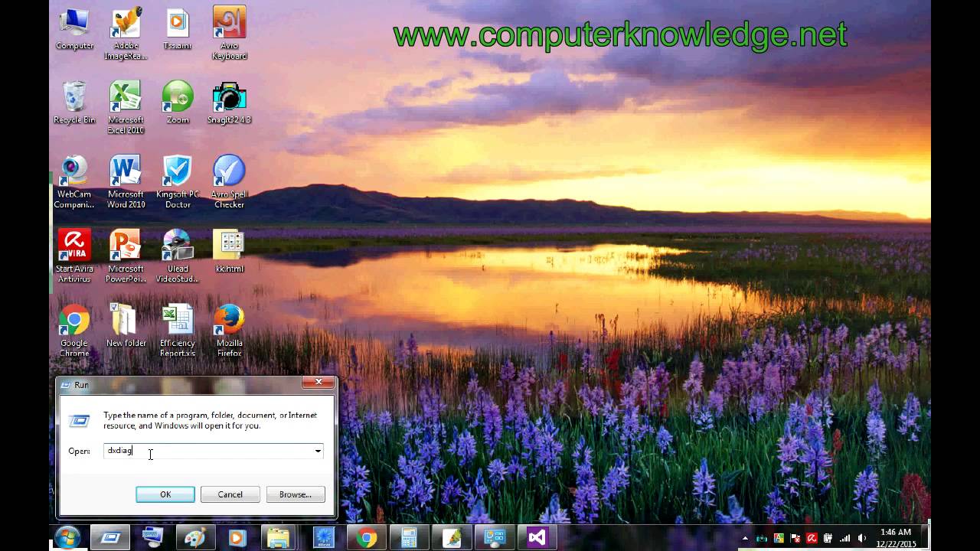This screenshot has height=551, width=980.
Task: Open the Paint taskbar icon
Action: (x=194, y=538)
